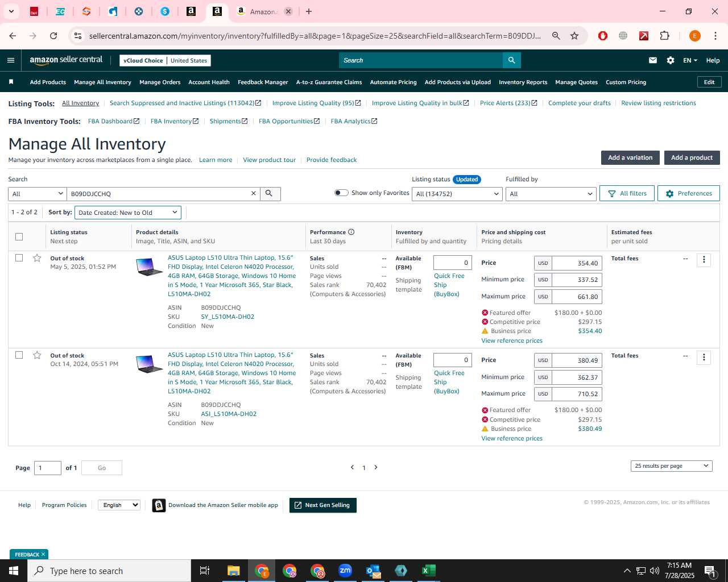Viewport: 728px width, 582px height.
Task: Click Add a variation button
Action: tap(630, 157)
